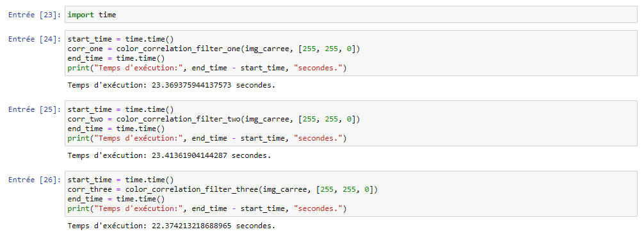Click the "secondes." string in cell 25
This screenshot has height=234, width=644.
(x=318, y=138)
